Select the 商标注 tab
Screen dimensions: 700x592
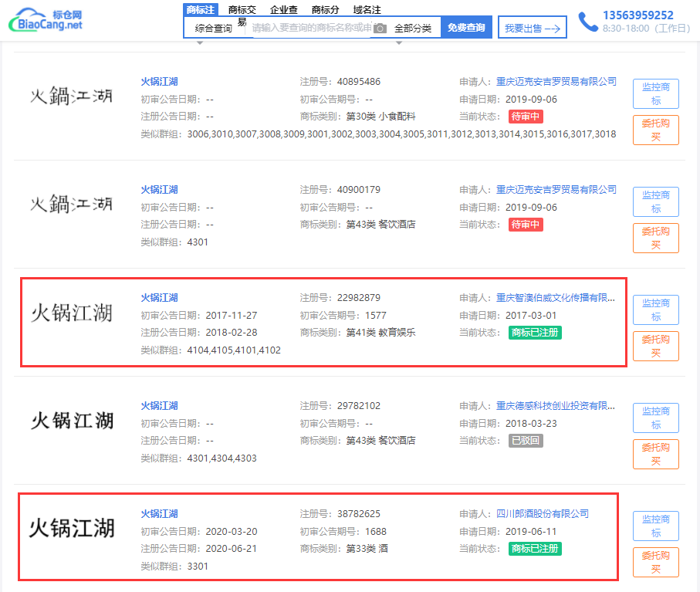pos(200,9)
